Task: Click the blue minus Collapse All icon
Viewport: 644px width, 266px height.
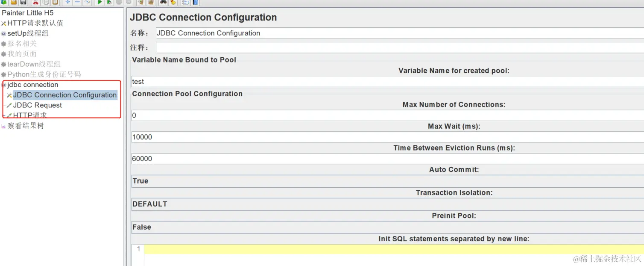Action: click(77, 2)
